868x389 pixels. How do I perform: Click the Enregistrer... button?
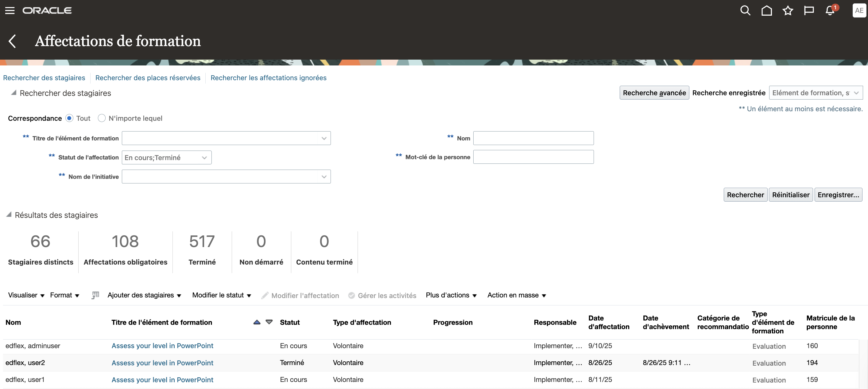(838, 195)
